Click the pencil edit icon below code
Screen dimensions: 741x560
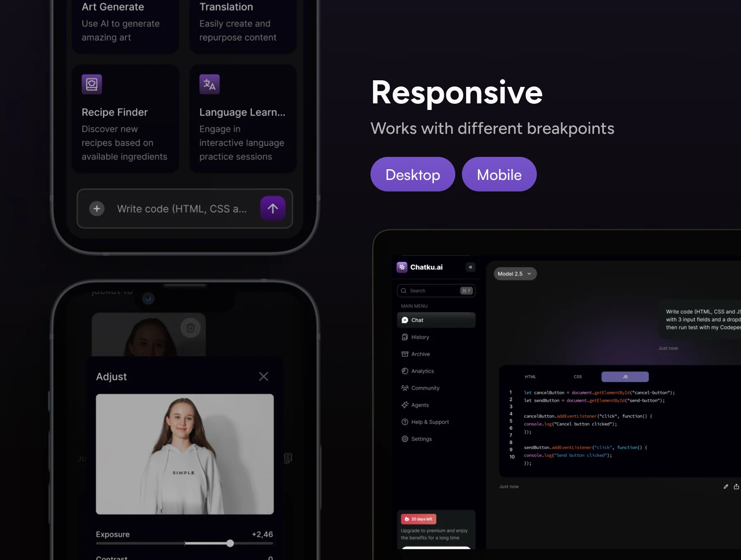(x=726, y=487)
